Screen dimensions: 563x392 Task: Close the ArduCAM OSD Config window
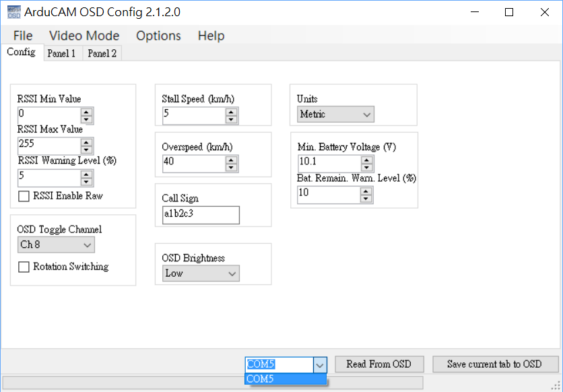point(544,12)
